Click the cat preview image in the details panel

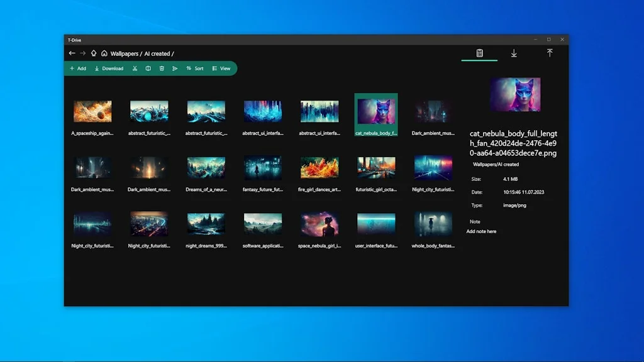click(515, 94)
